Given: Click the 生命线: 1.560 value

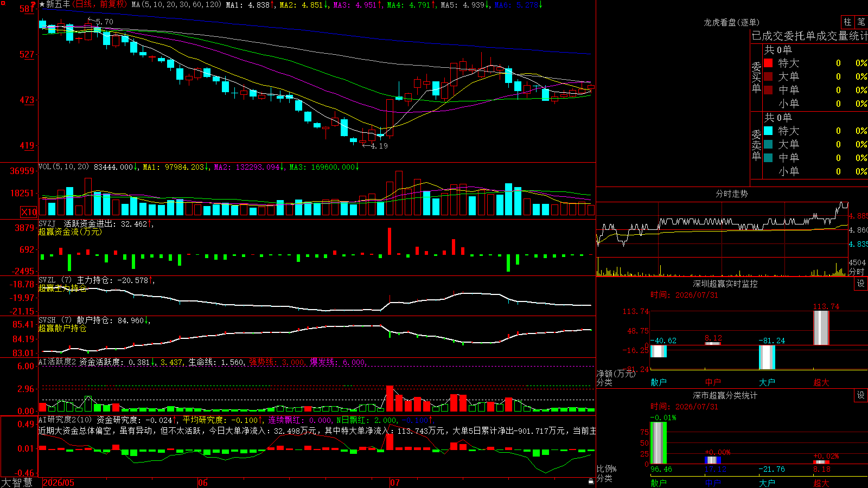Looking at the screenshot, I should coord(216,362).
